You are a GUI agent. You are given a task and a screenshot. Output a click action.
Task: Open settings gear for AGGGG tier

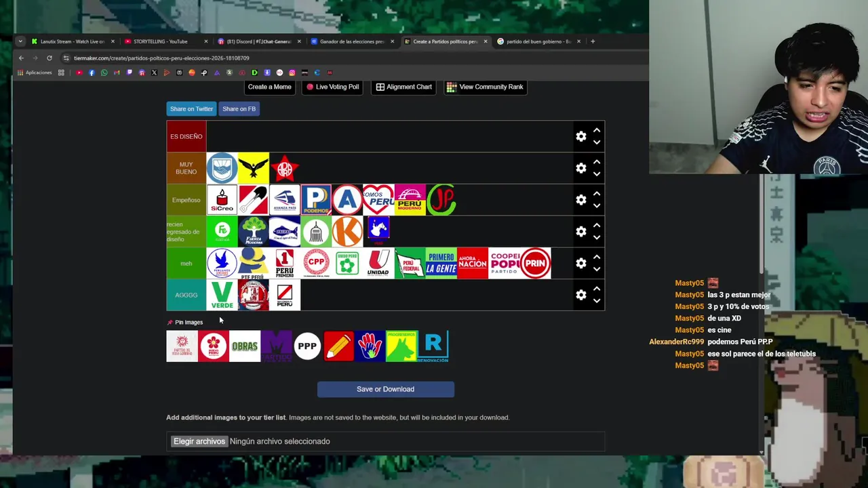point(581,295)
